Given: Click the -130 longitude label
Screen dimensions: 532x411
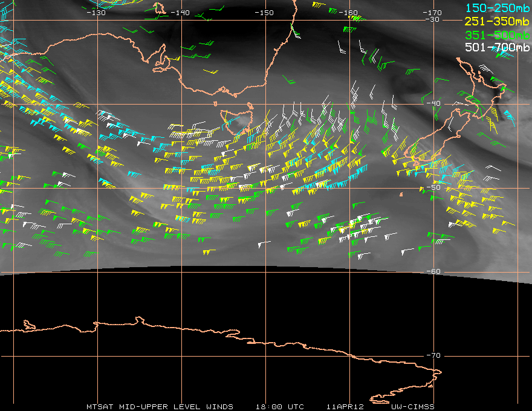Looking at the screenshot, I should (x=97, y=13).
